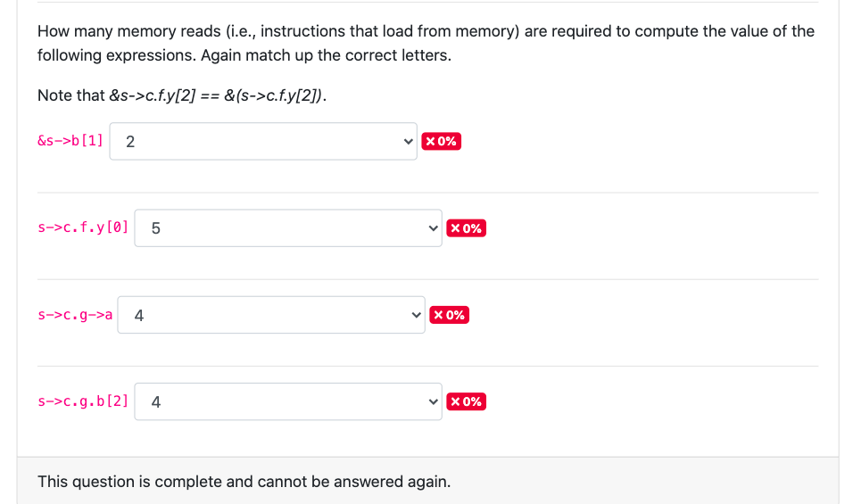Click the 'This question is complete' footer message
This screenshot has width=861, height=504.
pos(244,482)
